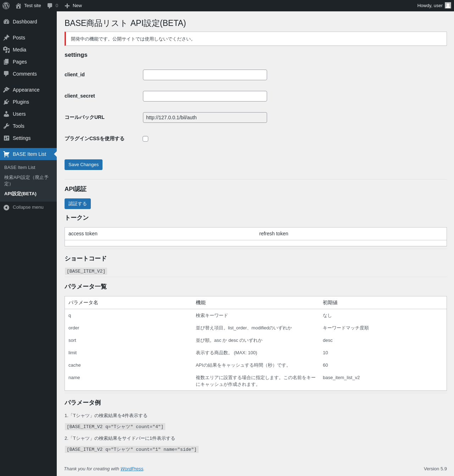The image size is (454, 476).
Task: Click the name="side" shortcode example
Action: coord(132,449)
